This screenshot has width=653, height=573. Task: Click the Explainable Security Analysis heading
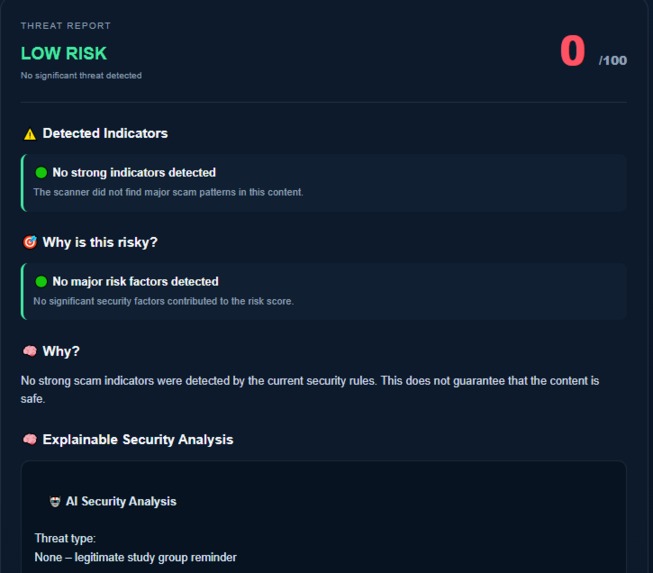point(138,440)
